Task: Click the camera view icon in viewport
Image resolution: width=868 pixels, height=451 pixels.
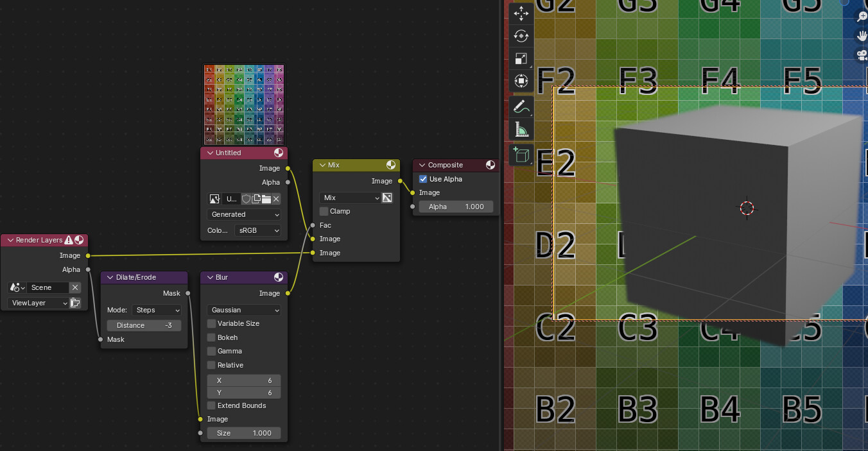Action: [x=862, y=55]
